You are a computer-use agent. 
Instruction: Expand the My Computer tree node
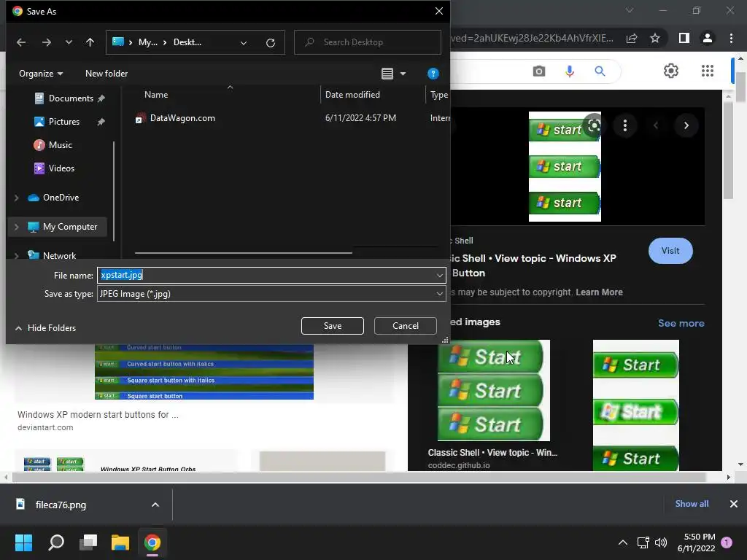point(17,227)
